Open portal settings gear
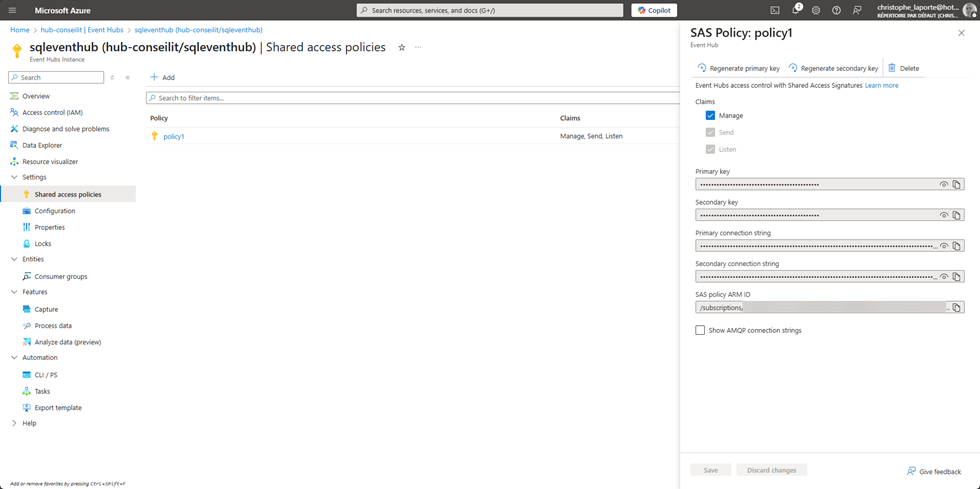The width and height of the screenshot is (980, 489). coord(816,10)
